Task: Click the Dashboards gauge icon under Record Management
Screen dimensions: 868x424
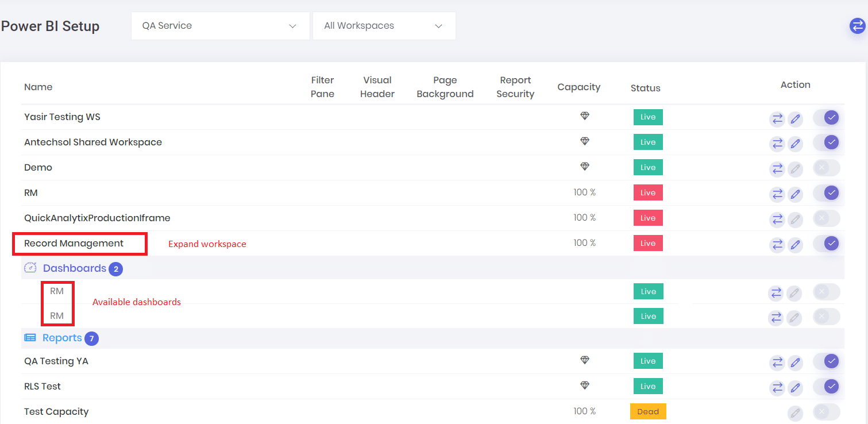Action: pos(29,267)
